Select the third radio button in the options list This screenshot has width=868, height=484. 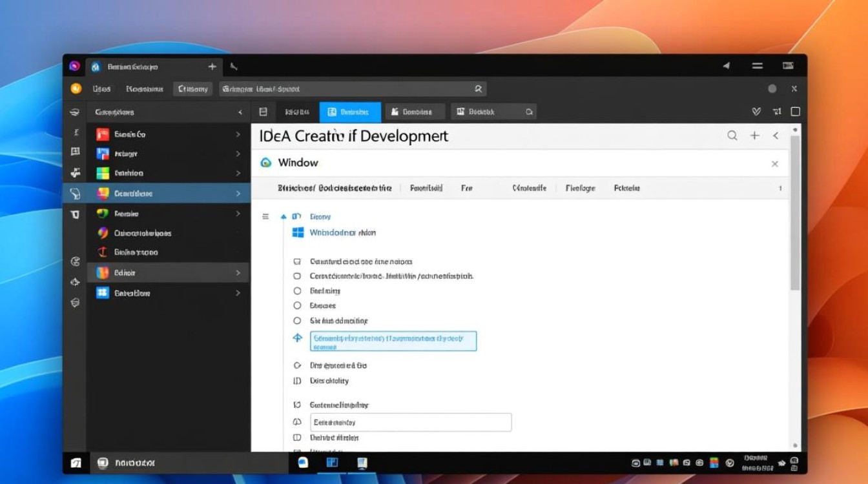pyautogui.click(x=297, y=321)
